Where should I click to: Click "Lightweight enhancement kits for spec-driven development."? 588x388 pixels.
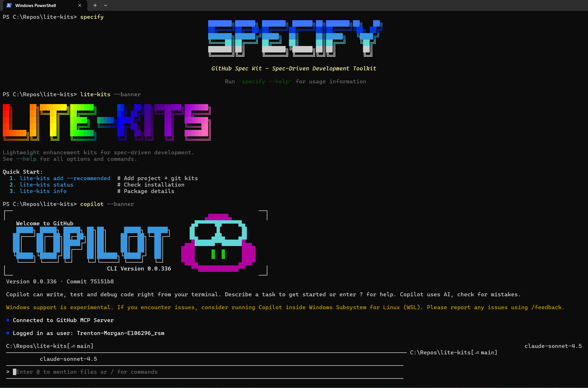tap(98, 152)
